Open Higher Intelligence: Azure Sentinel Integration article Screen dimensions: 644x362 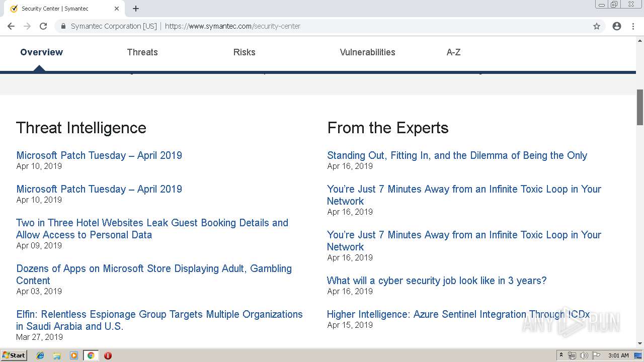tap(458, 314)
